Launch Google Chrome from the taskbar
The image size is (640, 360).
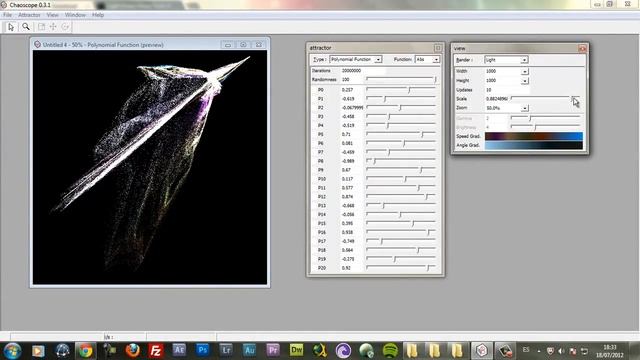pyautogui.click(x=85, y=351)
